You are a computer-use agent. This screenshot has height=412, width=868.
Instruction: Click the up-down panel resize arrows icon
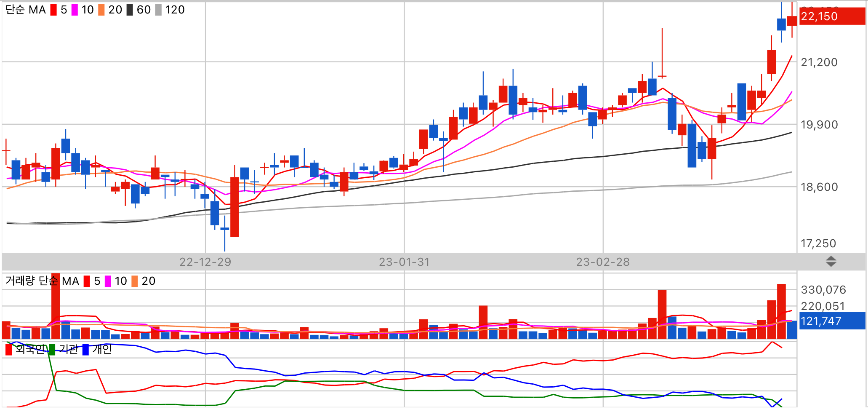tap(831, 261)
